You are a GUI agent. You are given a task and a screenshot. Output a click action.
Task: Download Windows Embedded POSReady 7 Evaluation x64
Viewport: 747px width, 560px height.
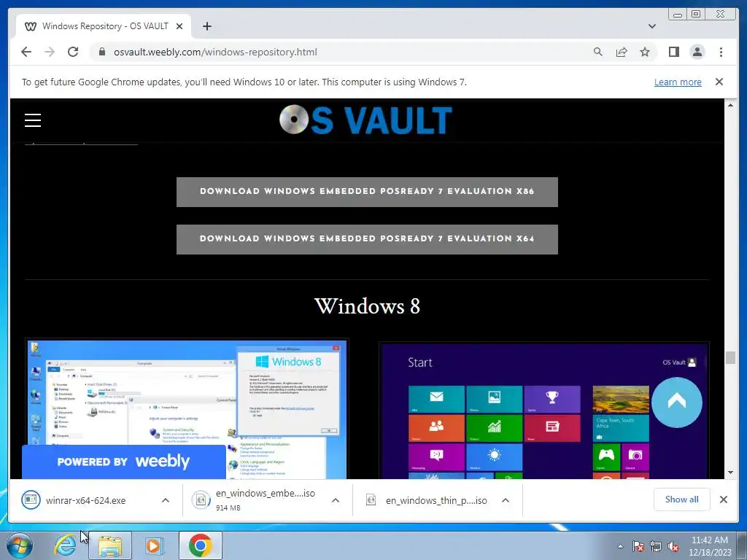coord(367,239)
